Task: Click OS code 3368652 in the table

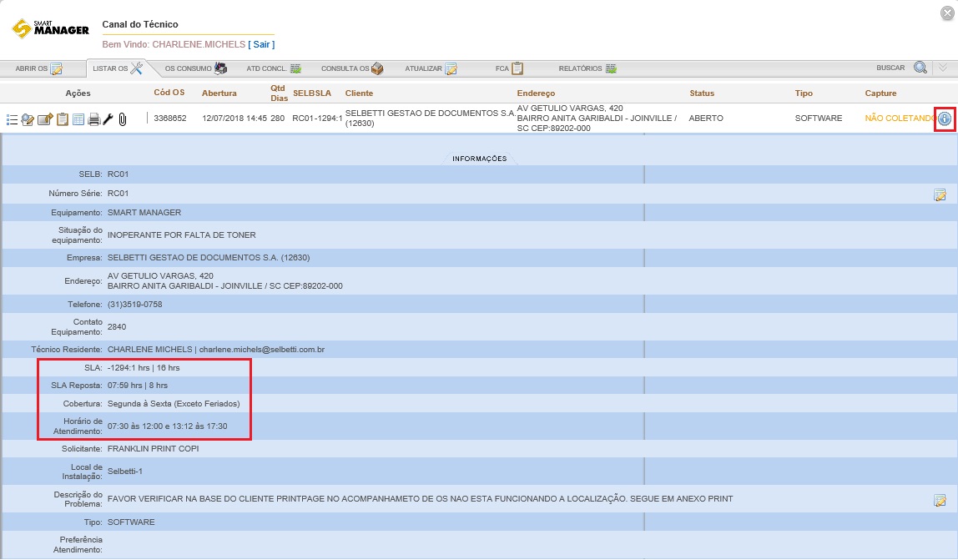Action: point(170,118)
